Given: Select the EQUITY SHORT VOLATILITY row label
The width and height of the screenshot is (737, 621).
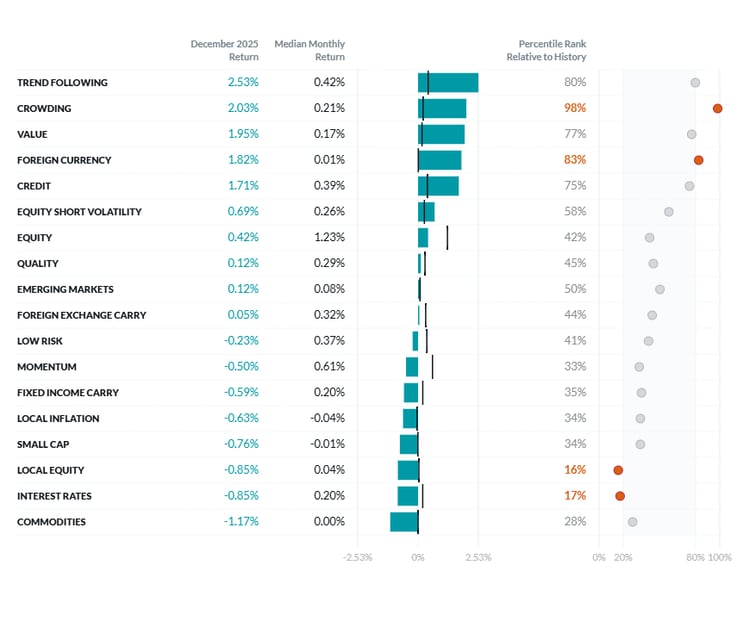Looking at the screenshot, I should pyautogui.click(x=79, y=212).
